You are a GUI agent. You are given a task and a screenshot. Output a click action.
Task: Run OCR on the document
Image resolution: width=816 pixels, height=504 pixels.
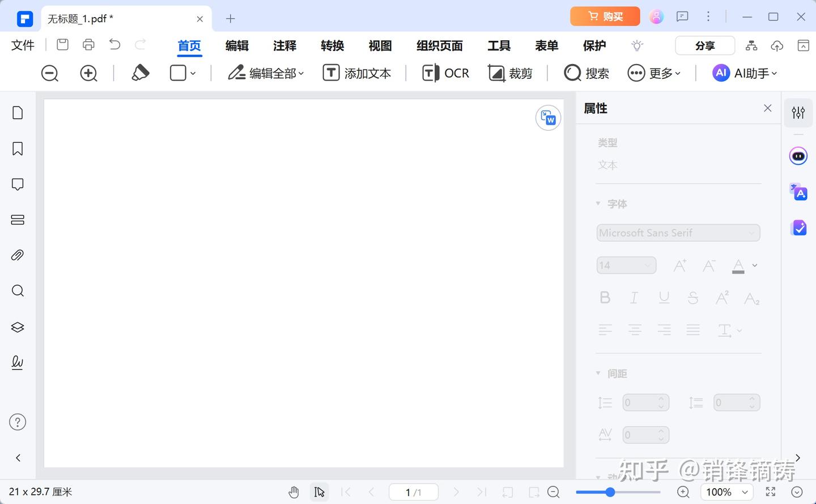click(x=446, y=73)
